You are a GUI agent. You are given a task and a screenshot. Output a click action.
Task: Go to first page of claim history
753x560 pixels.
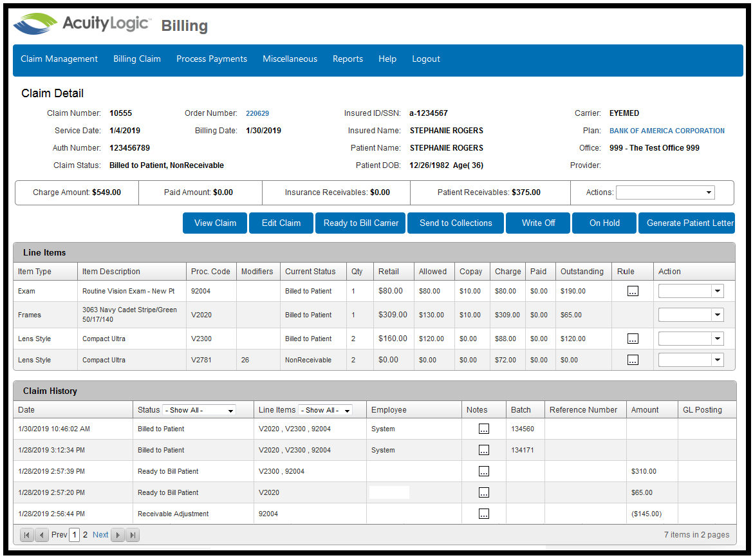pyautogui.click(x=27, y=534)
